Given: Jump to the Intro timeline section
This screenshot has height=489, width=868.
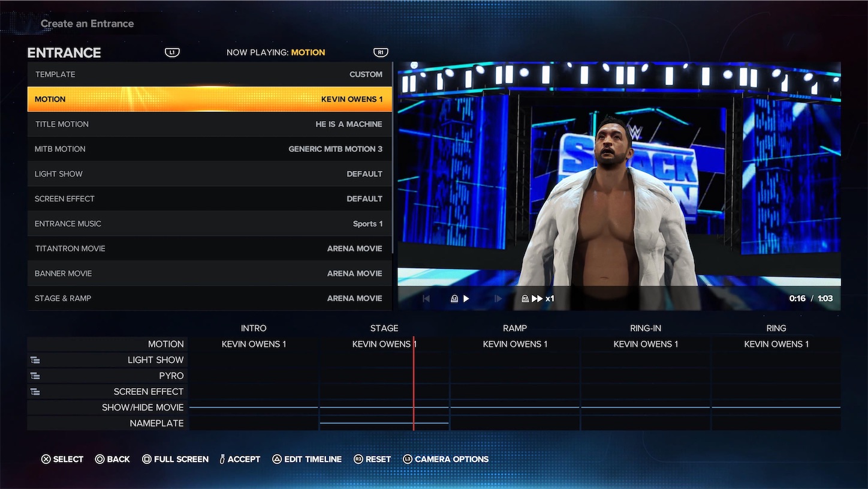Looking at the screenshot, I should [254, 328].
